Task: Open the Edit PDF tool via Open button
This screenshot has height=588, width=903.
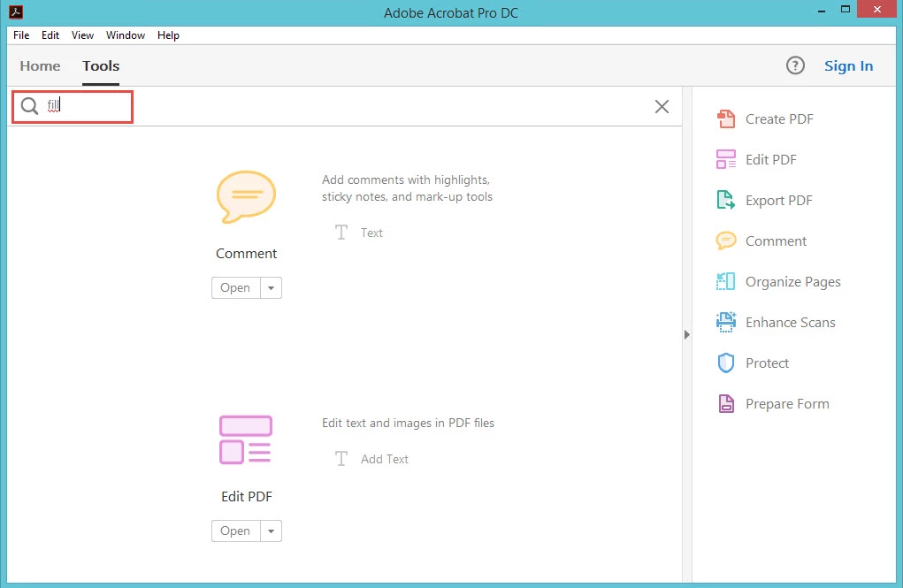Action: pyautogui.click(x=235, y=531)
